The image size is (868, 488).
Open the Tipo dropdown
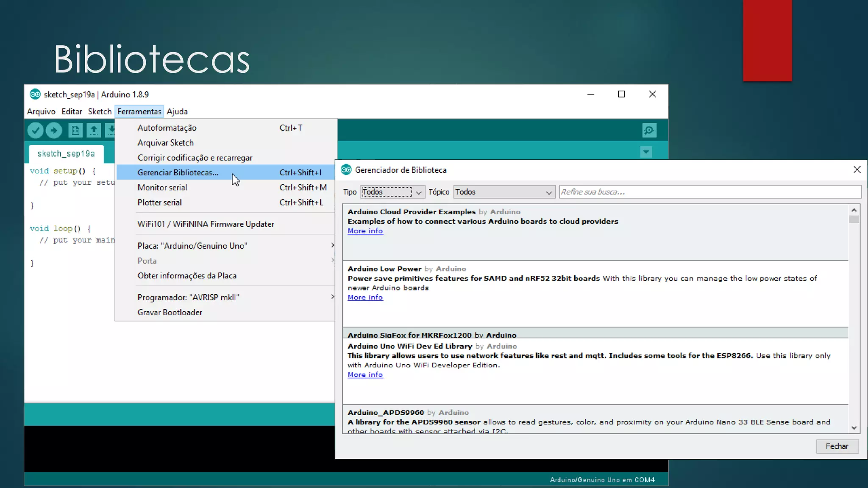[392, 192]
